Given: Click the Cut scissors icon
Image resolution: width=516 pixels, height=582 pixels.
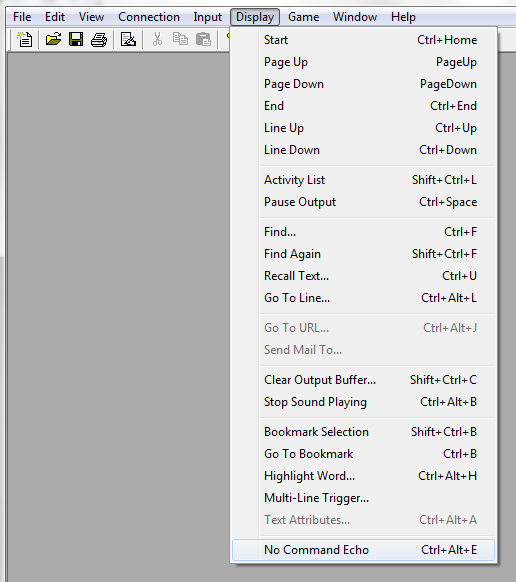Looking at the screenshot, I should 157,39.
